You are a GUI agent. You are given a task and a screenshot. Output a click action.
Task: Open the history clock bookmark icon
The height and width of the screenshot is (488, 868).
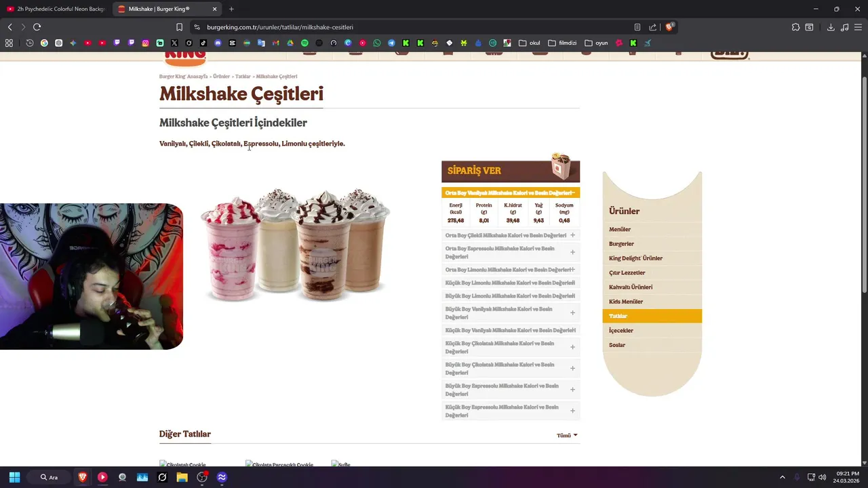coord(30,43)
